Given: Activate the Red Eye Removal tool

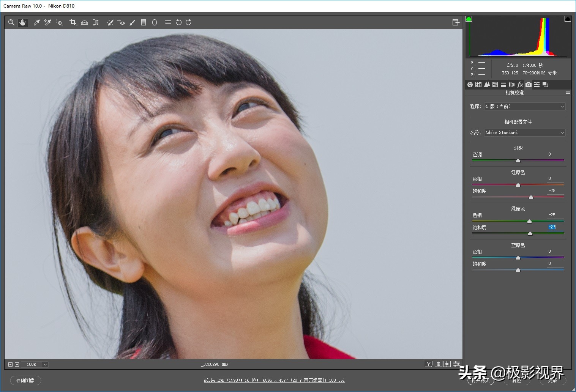Looking at the screenshot, I should pos(121,22).
